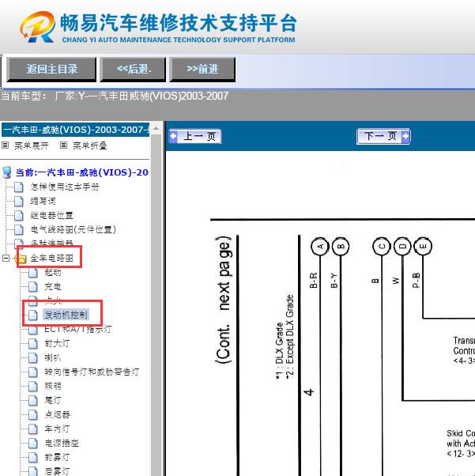475x476 pixels.
Task: Click the wiring diagram page in the viewer
Action: [x=321, y=314]
